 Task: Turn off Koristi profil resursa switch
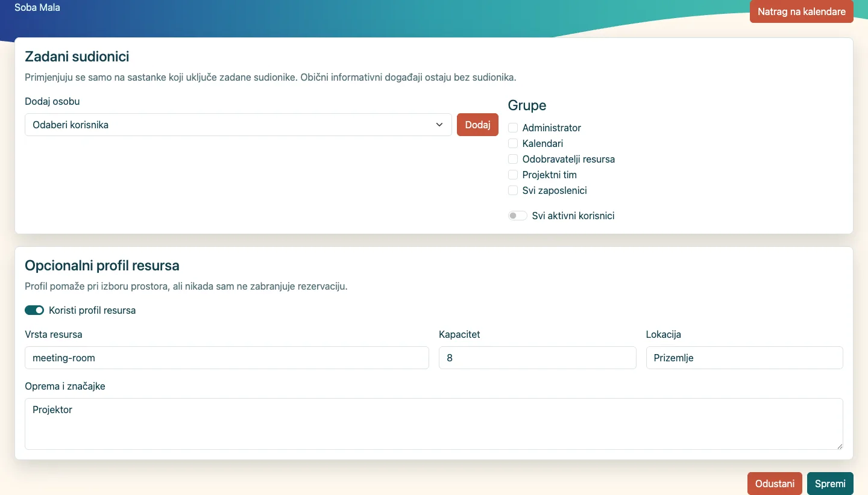point(34,310)
